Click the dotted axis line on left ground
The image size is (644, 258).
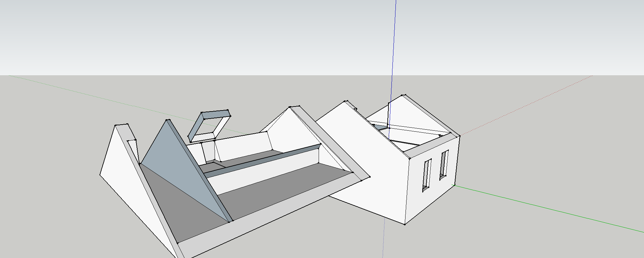(x=101, y=97)
